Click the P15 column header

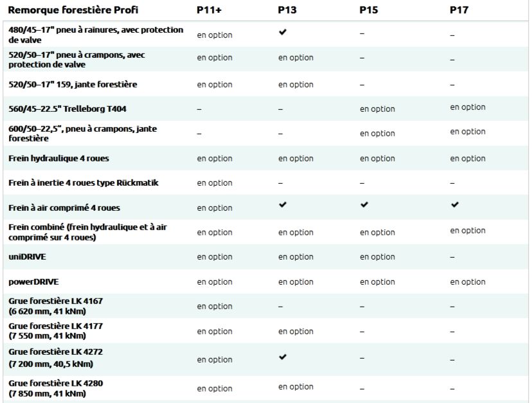click(x=368, y=10)
